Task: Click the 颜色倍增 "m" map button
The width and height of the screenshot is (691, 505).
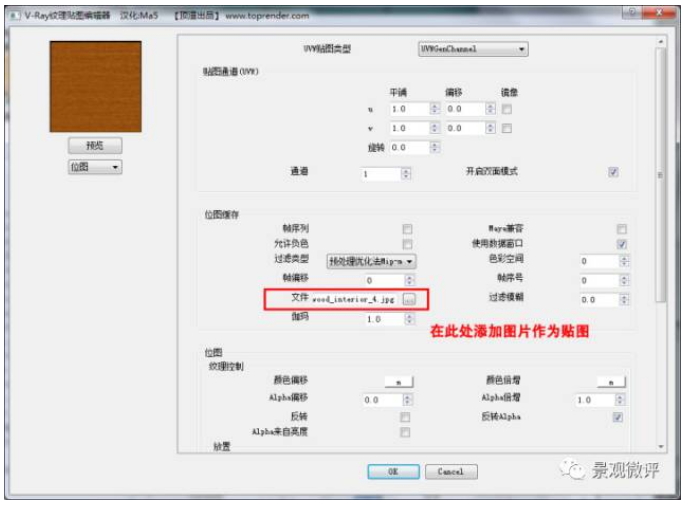Action: [610, 381]
